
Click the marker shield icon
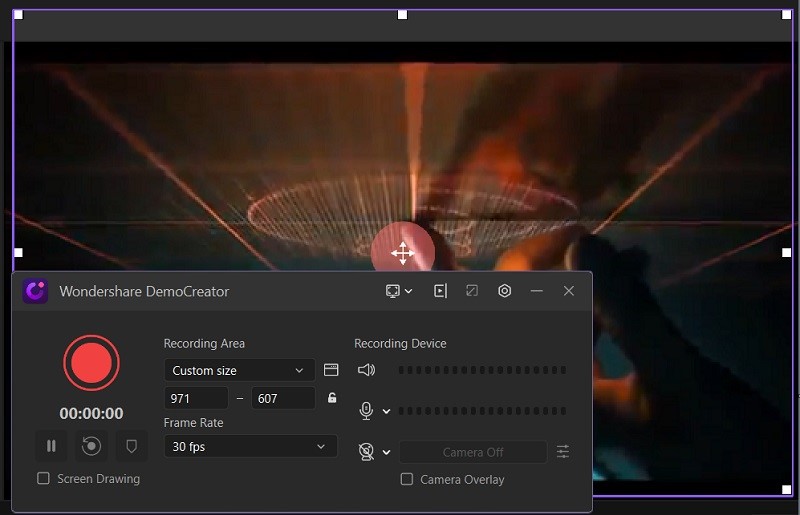132,446
